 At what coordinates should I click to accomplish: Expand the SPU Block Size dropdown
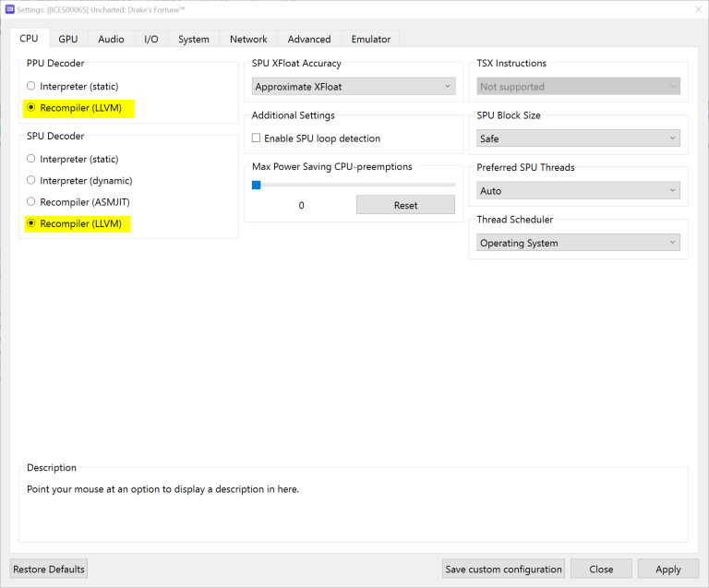(x=579, y=138)
